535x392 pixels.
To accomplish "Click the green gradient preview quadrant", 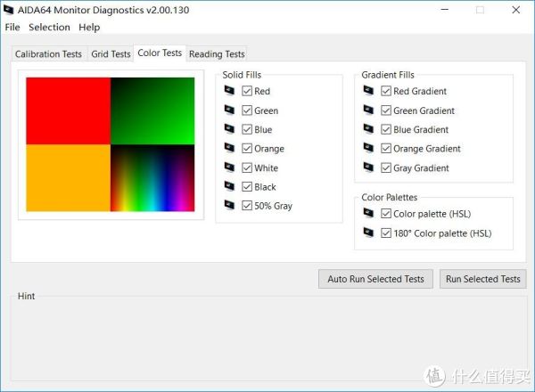I will coord(152,110).
